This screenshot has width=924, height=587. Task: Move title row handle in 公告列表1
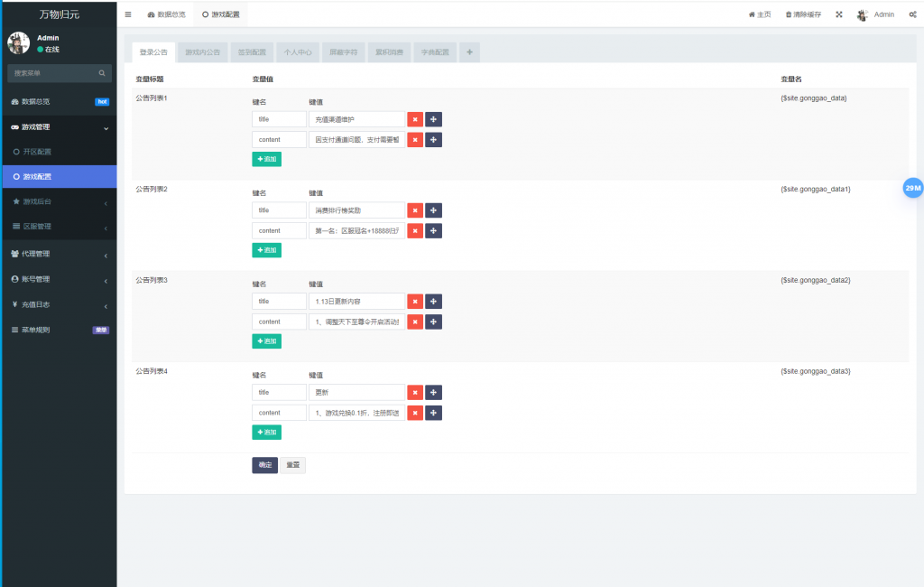point(433,119)
